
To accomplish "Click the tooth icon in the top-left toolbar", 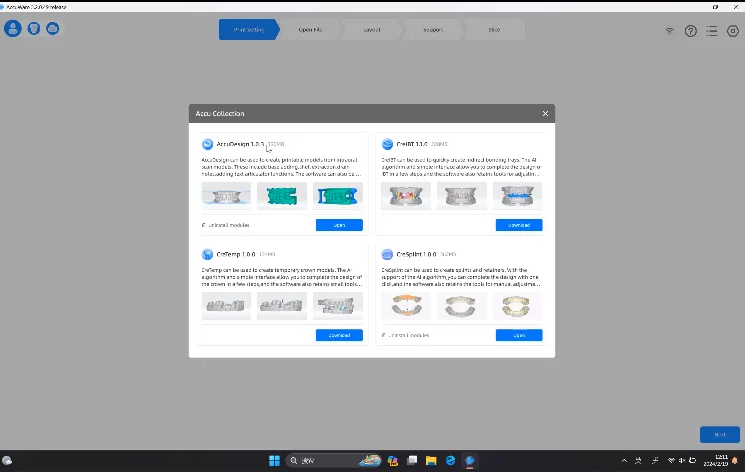I will 33,29.
